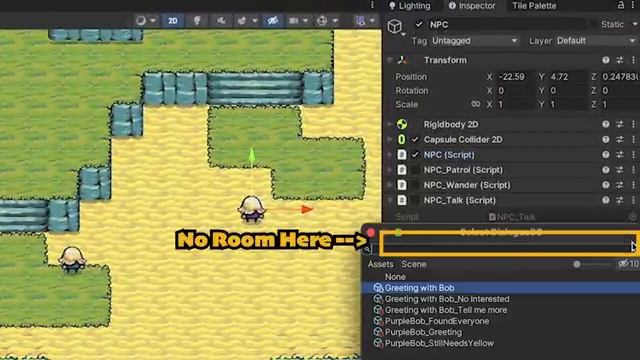The height and width of the screenshot is (360, 640).
Task: Open Capsule Collider 2D three-dot menu
Action: (x=633, y=140)
